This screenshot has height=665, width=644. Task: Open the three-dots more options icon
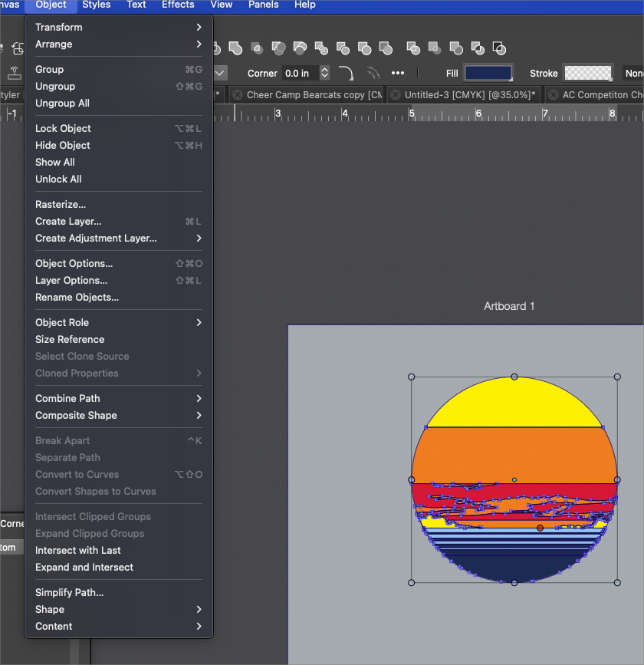coord(397,74)
